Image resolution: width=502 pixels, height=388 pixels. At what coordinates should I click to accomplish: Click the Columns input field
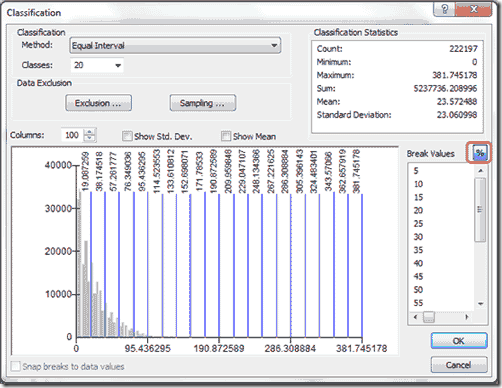[72, 135]
